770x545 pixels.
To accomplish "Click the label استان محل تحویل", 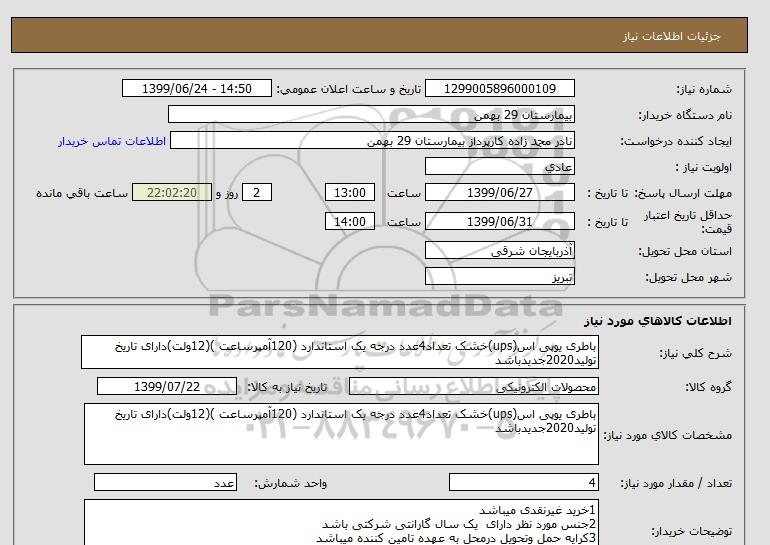I will [685, 251].
